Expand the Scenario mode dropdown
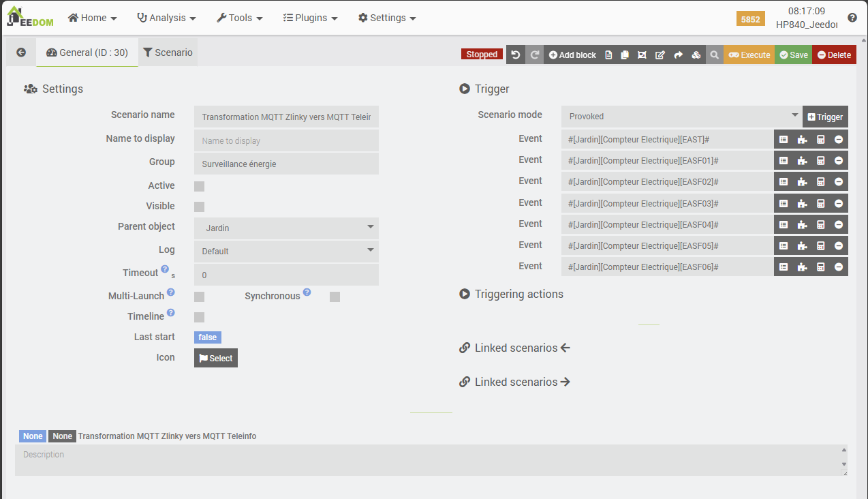The height and width of the screenshot is (499, 868). coord(681,116)
